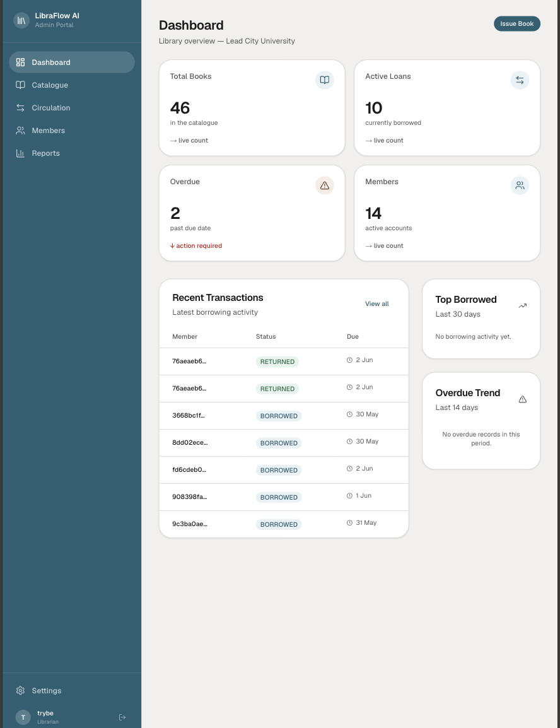Click the logout icon beside trybe
560x728 pixels.
pos(122,717)
